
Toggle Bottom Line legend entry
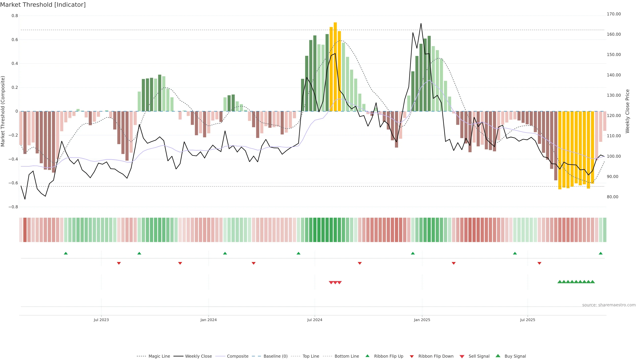[346, 356]
